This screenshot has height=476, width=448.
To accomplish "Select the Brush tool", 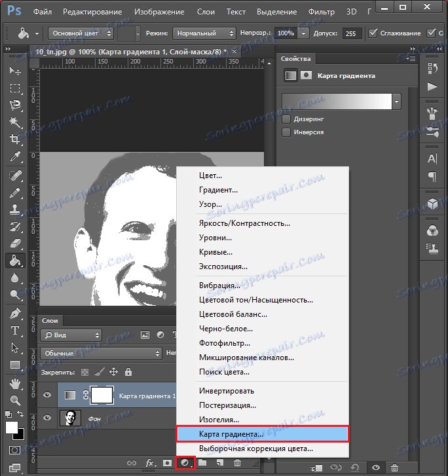I will 14,192.
